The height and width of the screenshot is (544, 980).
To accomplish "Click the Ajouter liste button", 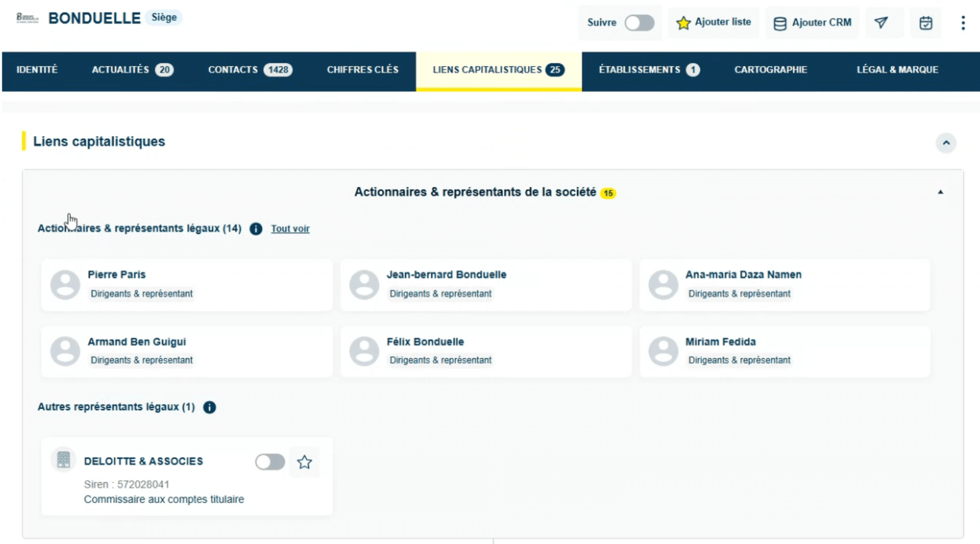I will coord(714,23).
